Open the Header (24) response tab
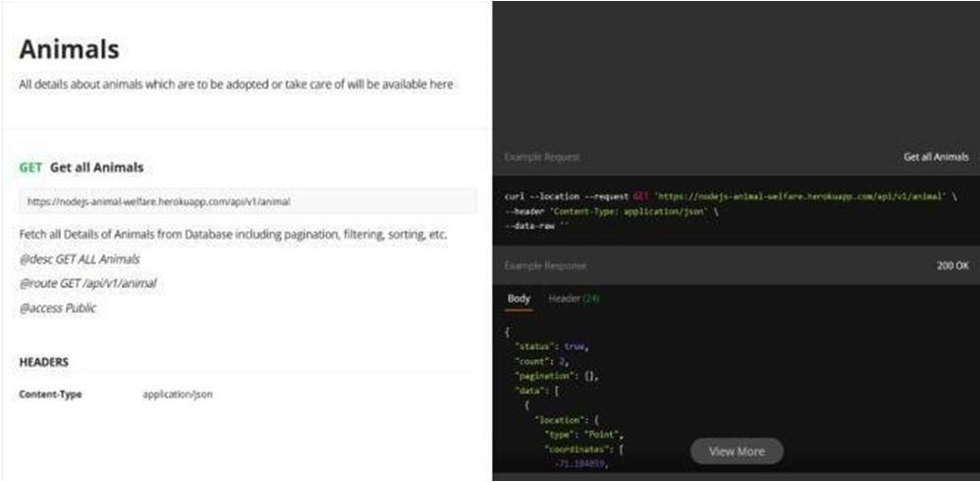Viewport: 980px width, 482px height. tap(572, 298)
